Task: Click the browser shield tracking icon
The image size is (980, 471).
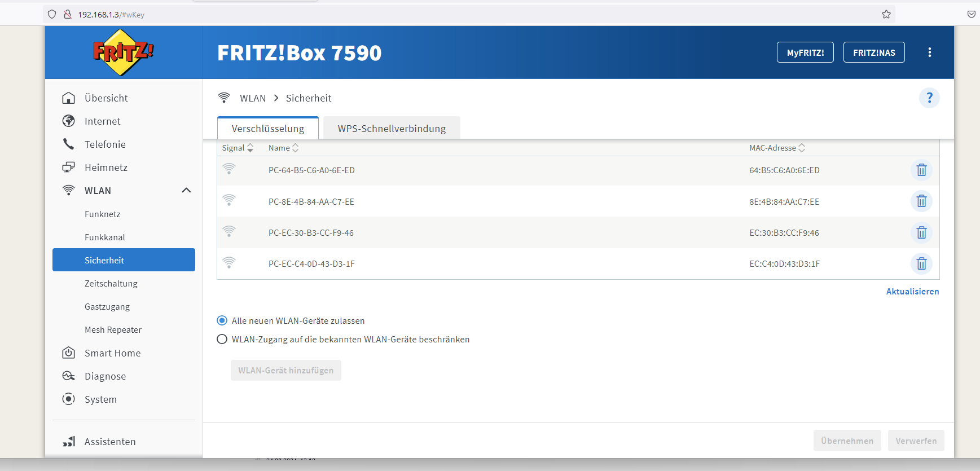Action: tap(52, 14)
